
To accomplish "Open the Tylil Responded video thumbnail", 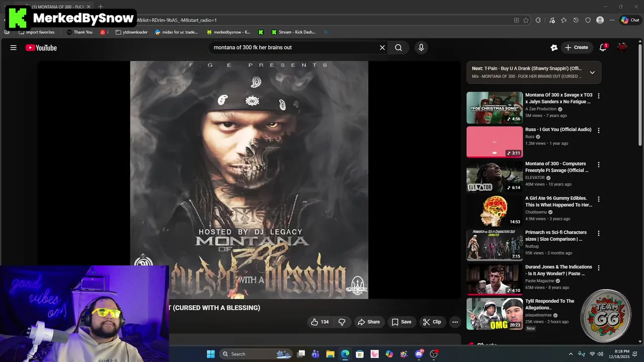I will pyautogui.click(x=495, y=314).
